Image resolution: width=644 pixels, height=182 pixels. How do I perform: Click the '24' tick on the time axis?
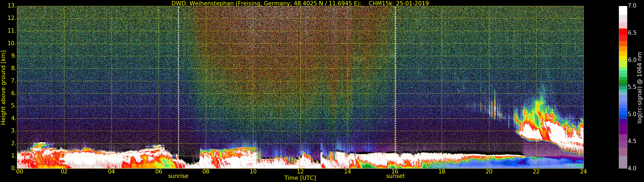583,171
